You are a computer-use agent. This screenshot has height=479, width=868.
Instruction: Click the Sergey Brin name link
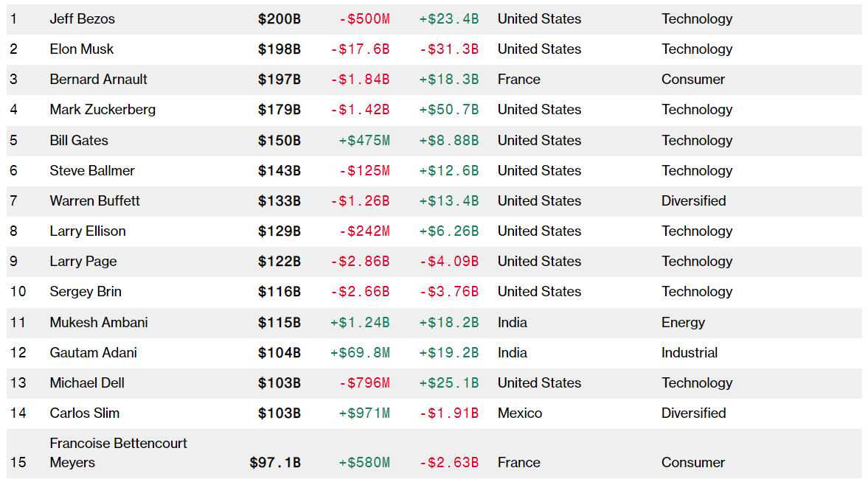click(x=86, y=291)
